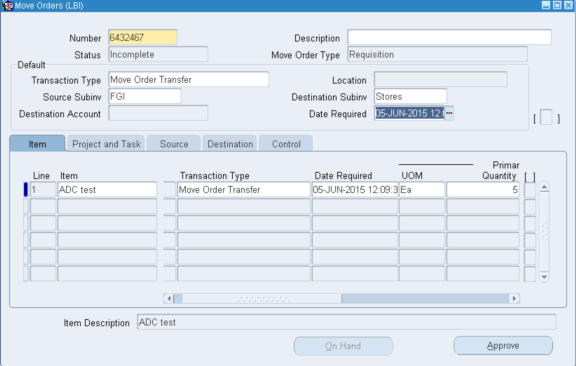This screenshot has width=576, height=366.
Task: Focus the header Transaction Type field
Action: click(188, 80)
